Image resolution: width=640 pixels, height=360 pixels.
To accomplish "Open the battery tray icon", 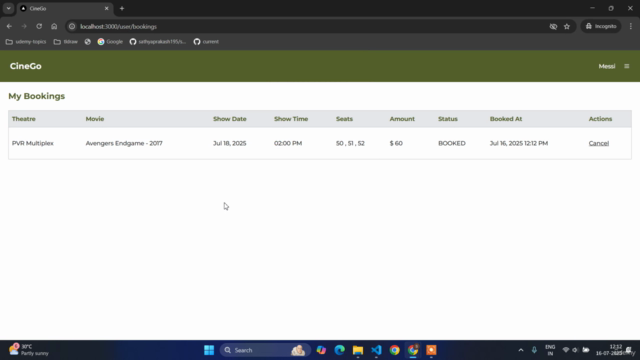I will coord(586,350).
